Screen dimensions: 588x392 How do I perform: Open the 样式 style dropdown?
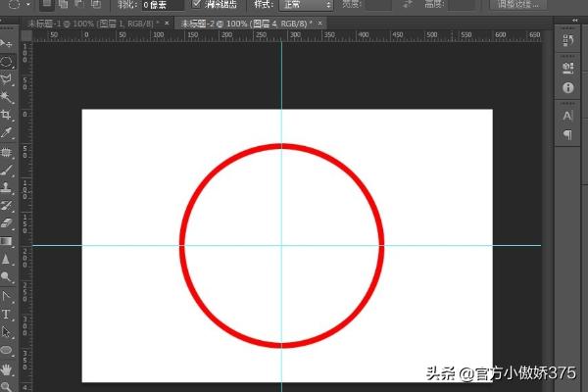click(306, 5)
